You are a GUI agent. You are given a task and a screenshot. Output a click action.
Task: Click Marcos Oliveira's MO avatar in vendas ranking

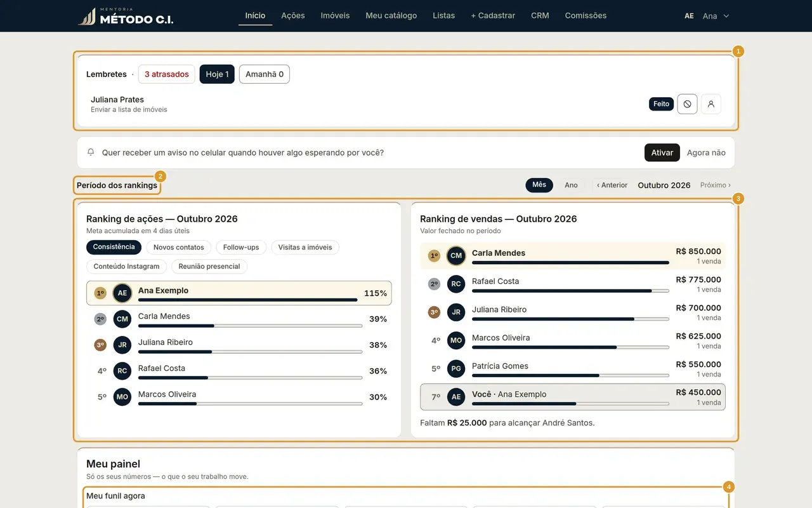[x=456, y=341]
